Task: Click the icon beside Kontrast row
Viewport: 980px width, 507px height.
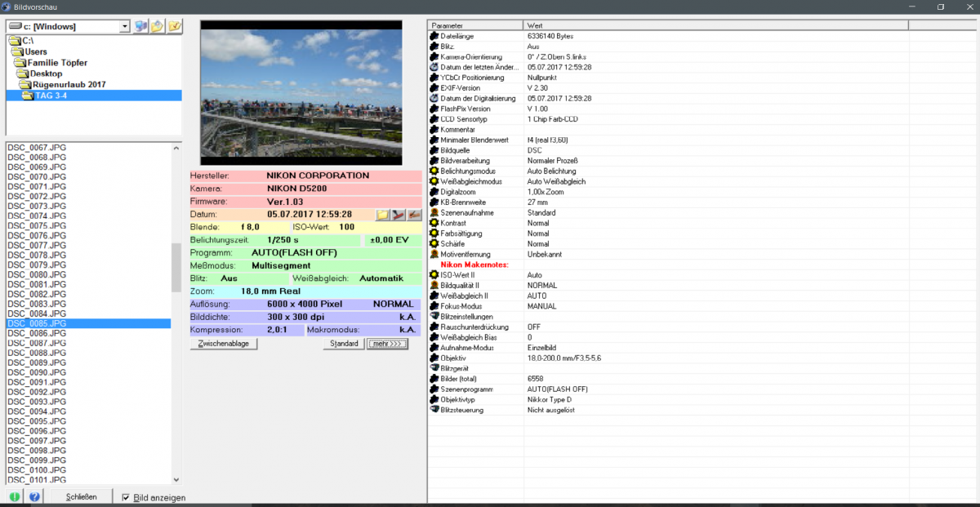Action: coord(434,223)
